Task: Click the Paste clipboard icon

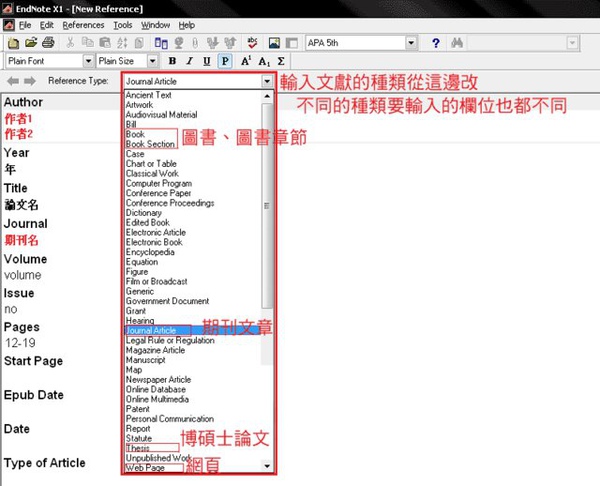Action: tap(104, 42)
